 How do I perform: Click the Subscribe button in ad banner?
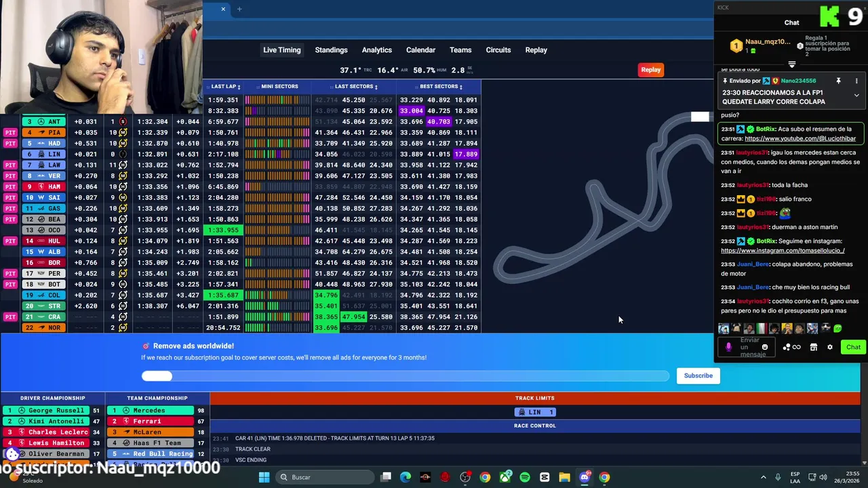(698, 375)
